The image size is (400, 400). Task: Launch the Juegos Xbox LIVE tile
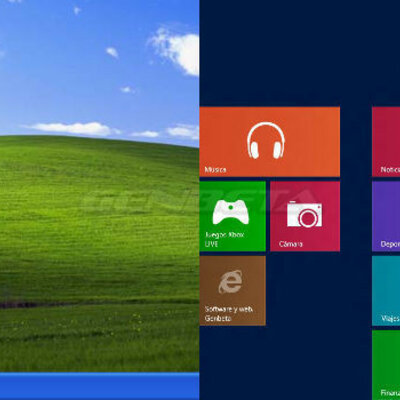[x=233, y=216]
